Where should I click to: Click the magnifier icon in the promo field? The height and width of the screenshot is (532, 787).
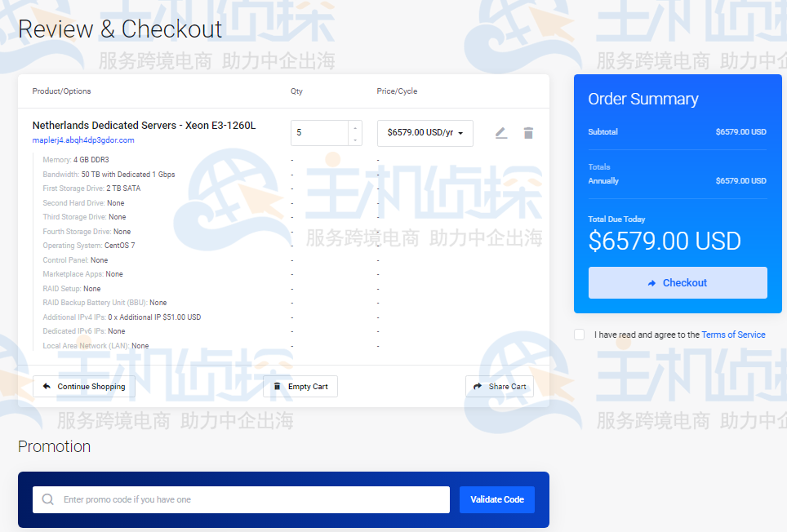coord(48,499)
